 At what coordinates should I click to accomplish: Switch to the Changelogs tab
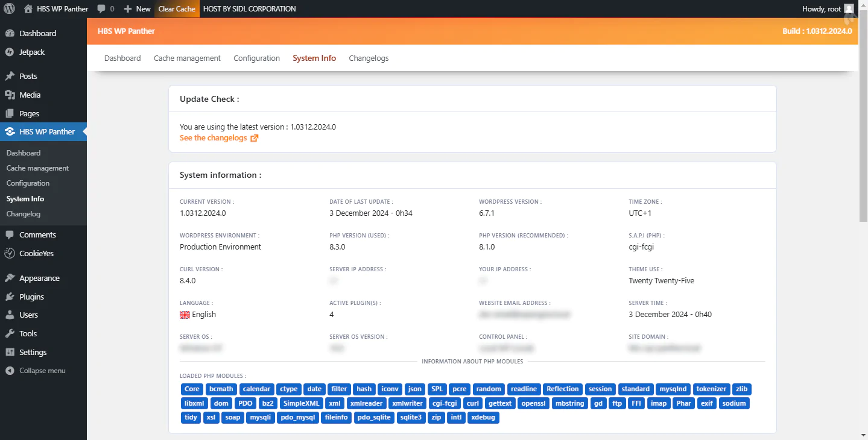pos(369,58)
